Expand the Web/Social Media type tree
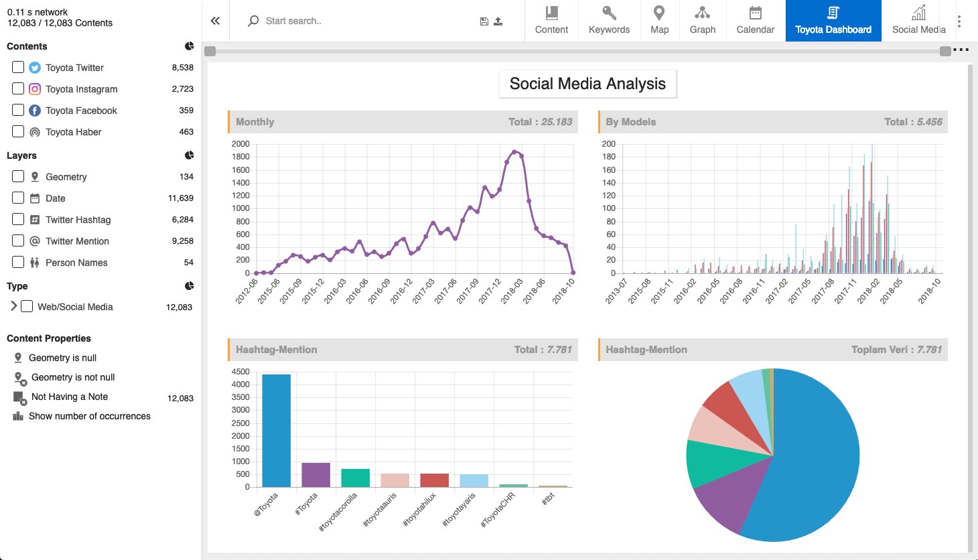 tap(13, 306)
